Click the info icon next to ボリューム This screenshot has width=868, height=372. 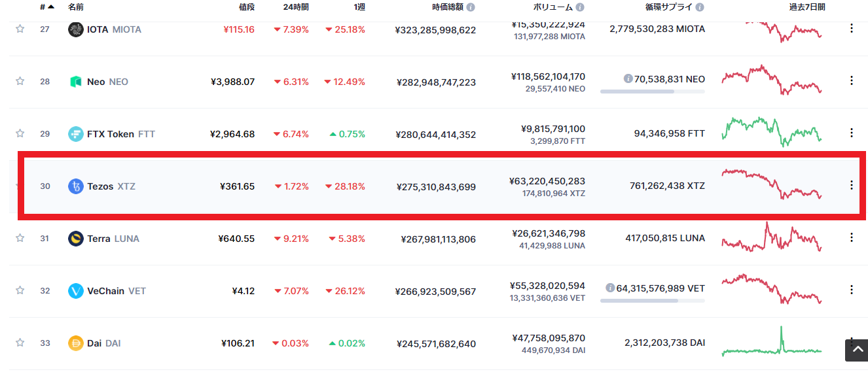click(580, 7)
